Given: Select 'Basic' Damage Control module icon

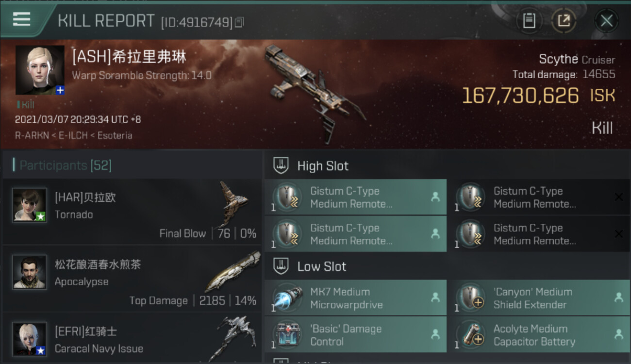Looking at the screenshot, I should [x=287, y=335].
